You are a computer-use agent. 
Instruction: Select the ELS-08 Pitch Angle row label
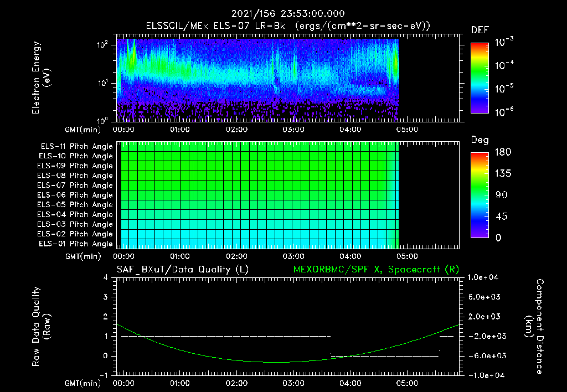point(75,176)
